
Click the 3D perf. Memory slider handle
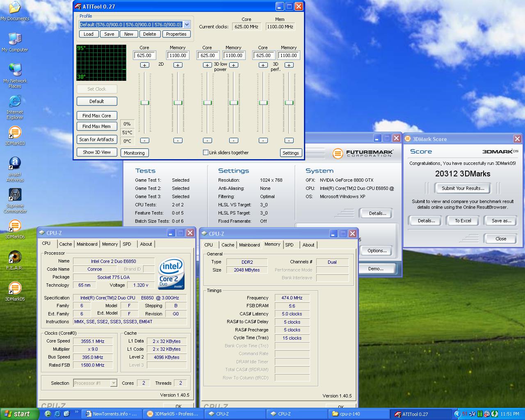289,103
